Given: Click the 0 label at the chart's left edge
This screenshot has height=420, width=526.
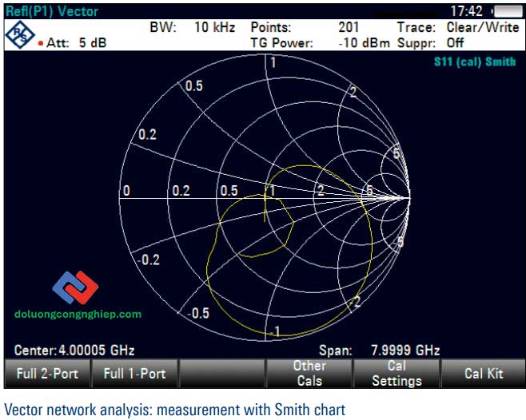Looking at the screenshot, I should click(x=126, y=190).
